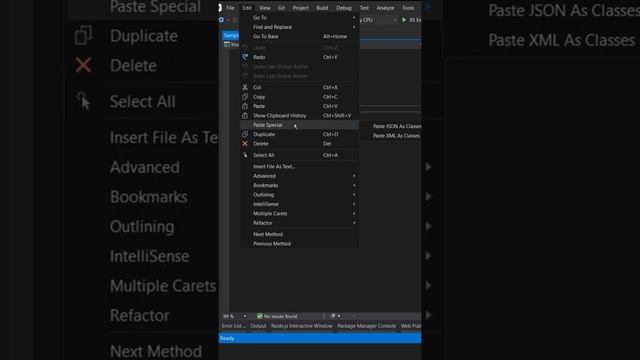Click the No issues found status text

coord(280,316)
